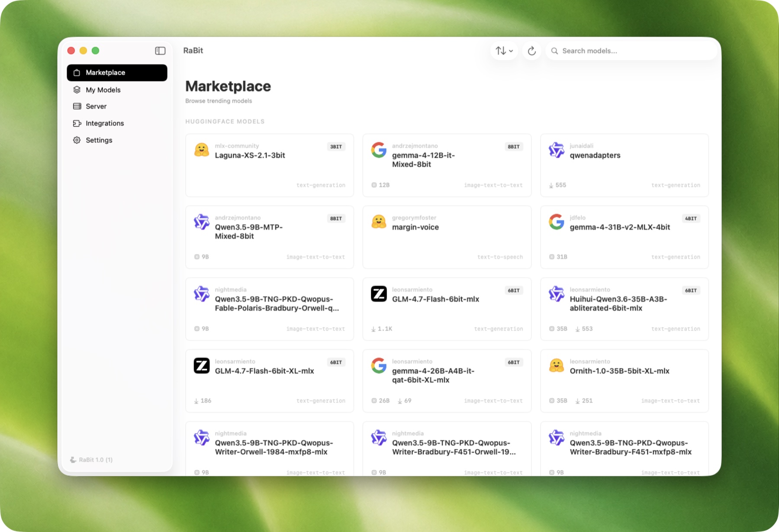The height and width of the screenshot is (532, 779).
Task: Select the qwenadapters model title
Action: [595, 155]
